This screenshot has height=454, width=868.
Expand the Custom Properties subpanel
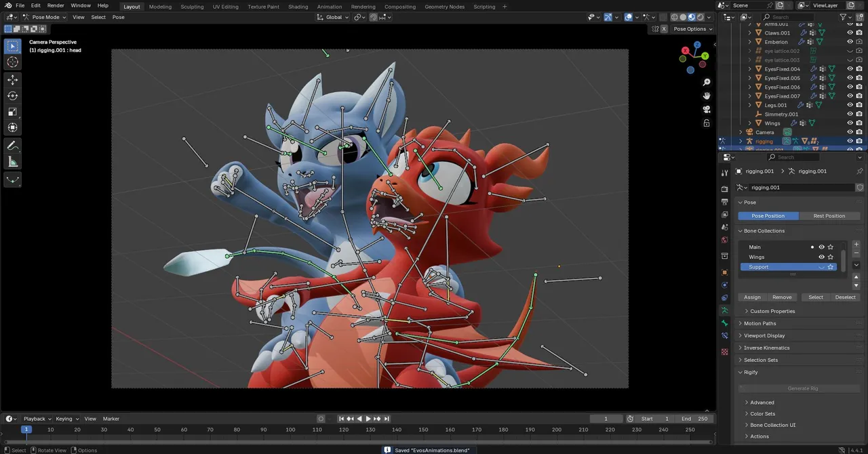(772, 311)
